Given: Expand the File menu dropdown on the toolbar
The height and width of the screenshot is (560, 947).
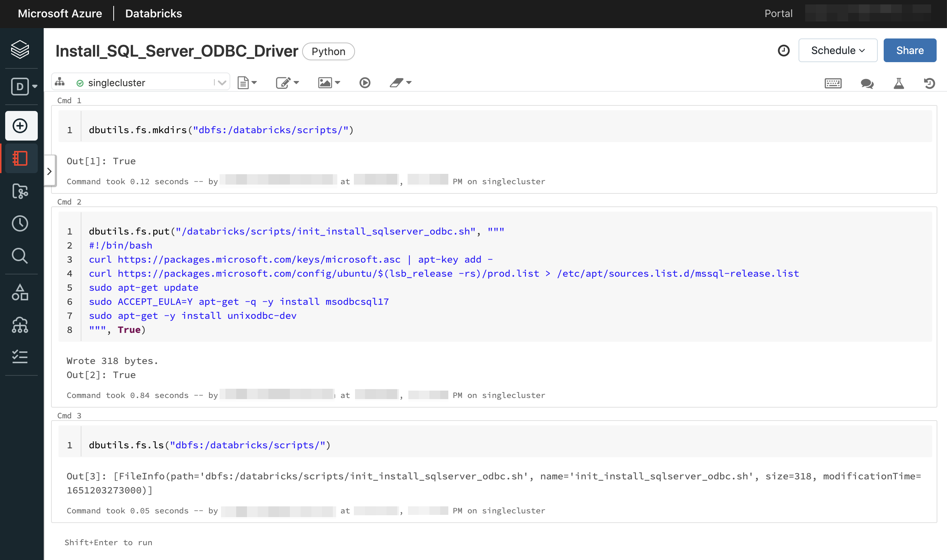Looking at the screenshot, I should tap(247, 82).
